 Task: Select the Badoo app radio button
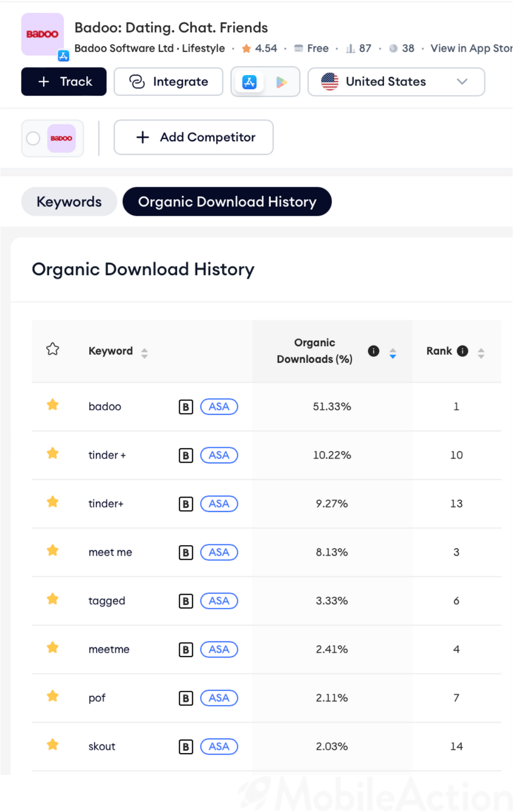pyautogui.click(x=33, y=138)
